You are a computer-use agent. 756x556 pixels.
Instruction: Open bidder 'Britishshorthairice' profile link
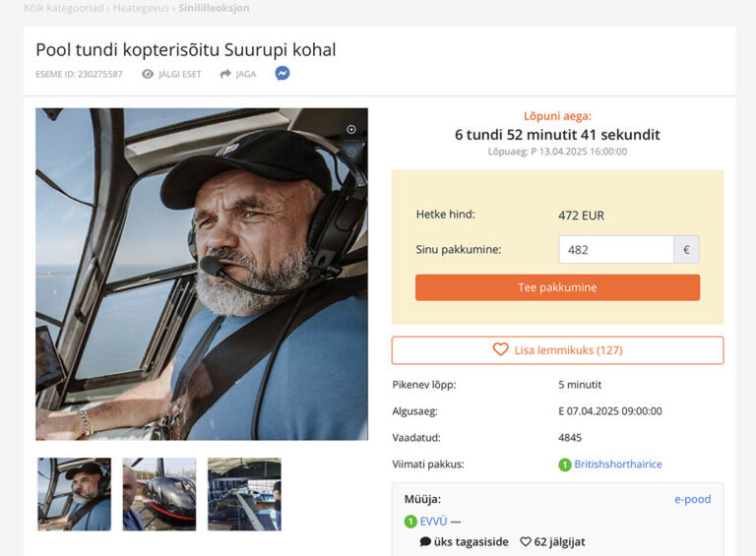pyautogui.click(x=618, y=464)
